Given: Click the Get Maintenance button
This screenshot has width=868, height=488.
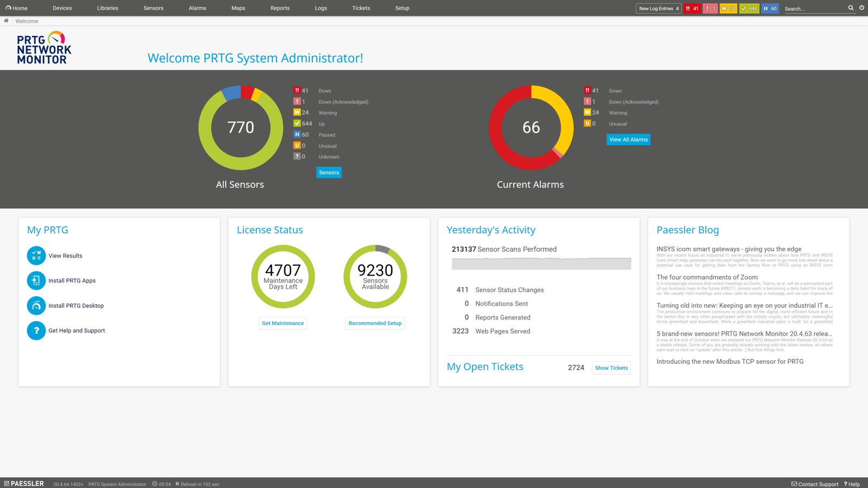Looking at the screenshot, I should pyautogui.click(x=283, y=323).
